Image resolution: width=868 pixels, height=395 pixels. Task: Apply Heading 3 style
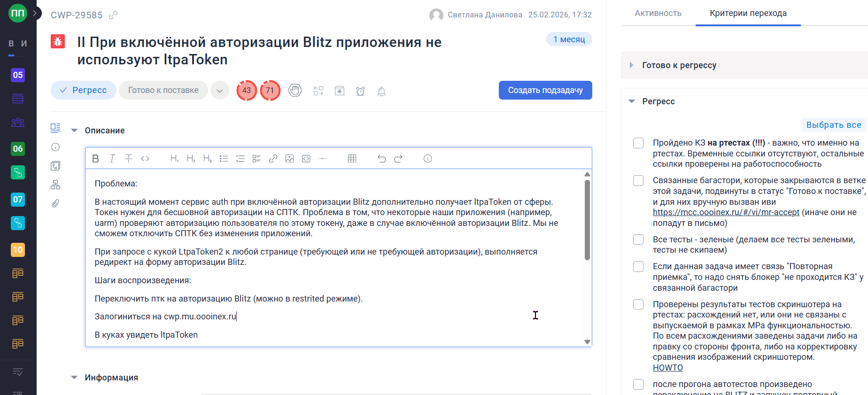tap(207, 159)
